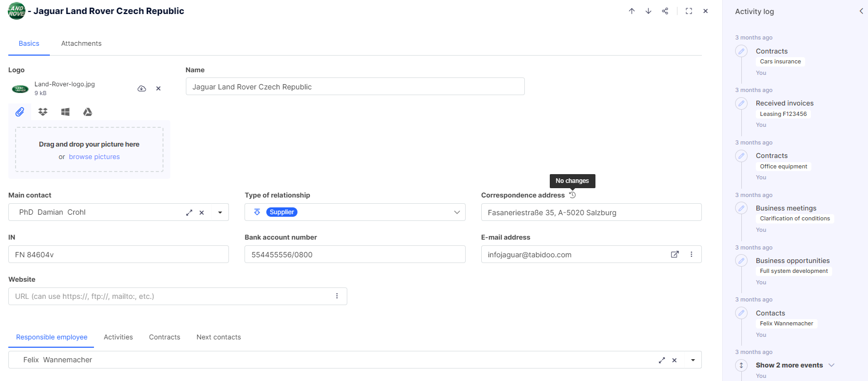Open Website field more options menu
Viewport: 868px width, 381px height.
337,296
